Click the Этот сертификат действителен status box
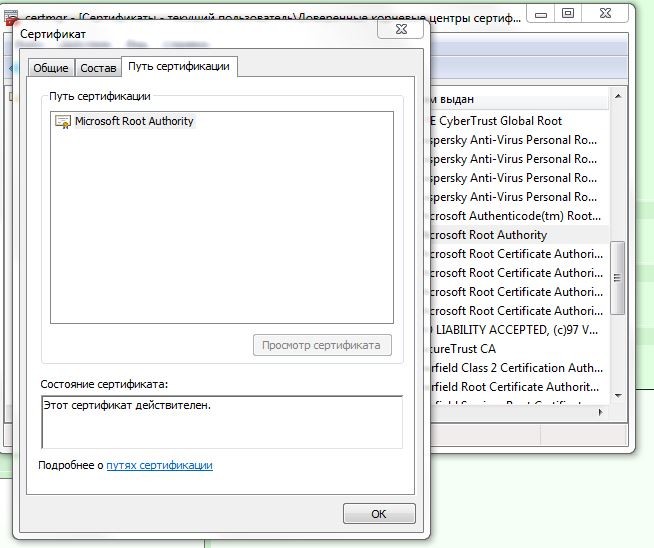Image resolution: width=654 pixels, height=548 pixels. [x=222, y=422]
